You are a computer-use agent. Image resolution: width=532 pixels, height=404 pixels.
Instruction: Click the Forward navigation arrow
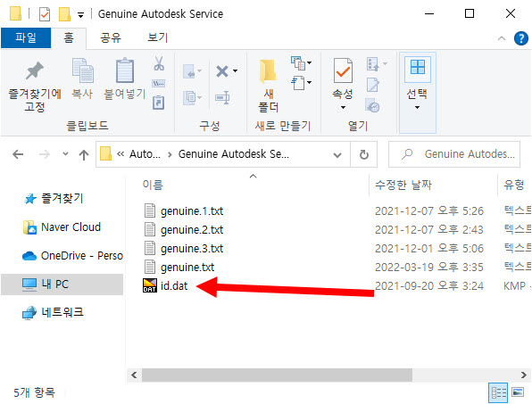pos(44,154)
